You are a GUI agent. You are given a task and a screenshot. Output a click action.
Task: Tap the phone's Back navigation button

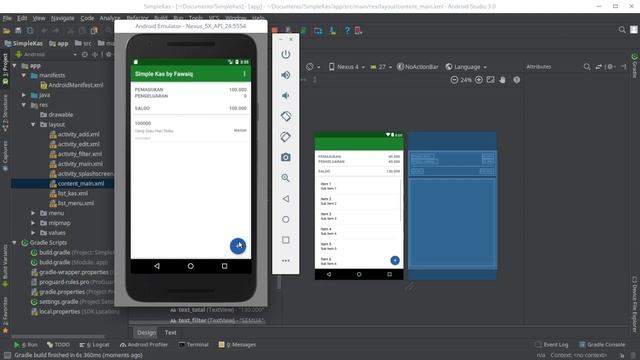[x=157, y=266]
